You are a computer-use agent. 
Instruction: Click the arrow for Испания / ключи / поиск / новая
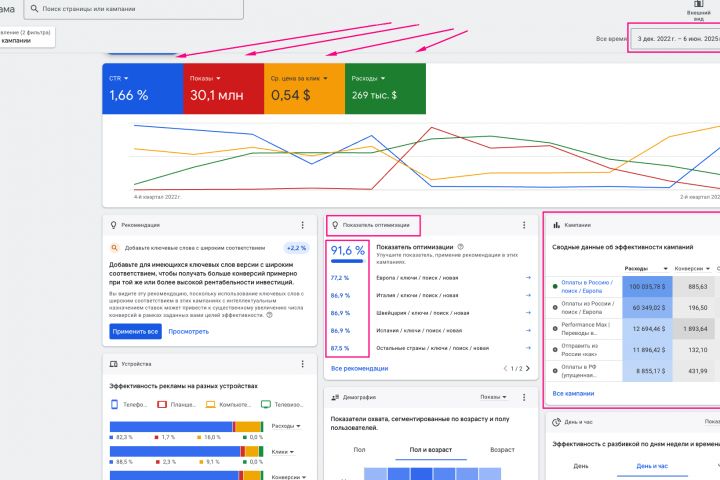point(528,330)
